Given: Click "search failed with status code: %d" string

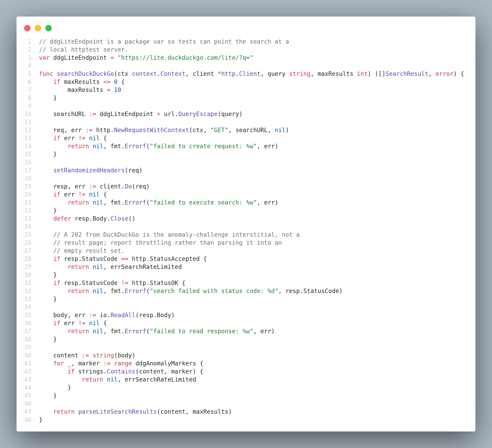Looking at the screenshot, I should 214,291.
